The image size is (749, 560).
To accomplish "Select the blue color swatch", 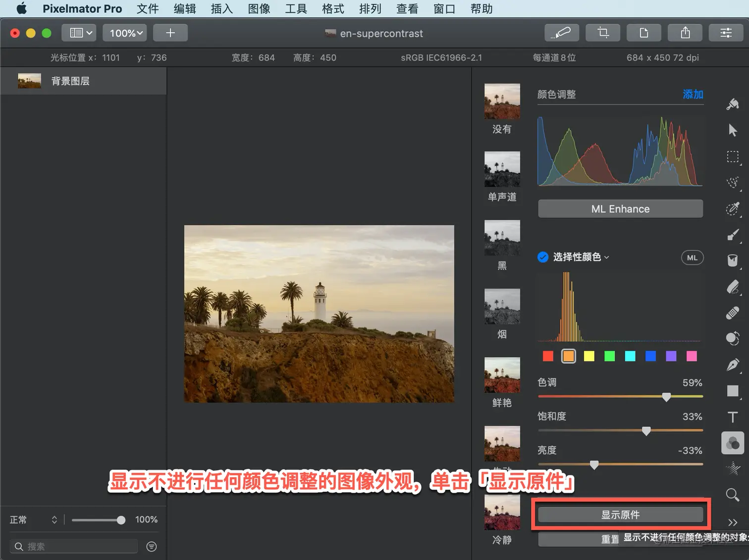I will 651,356.
